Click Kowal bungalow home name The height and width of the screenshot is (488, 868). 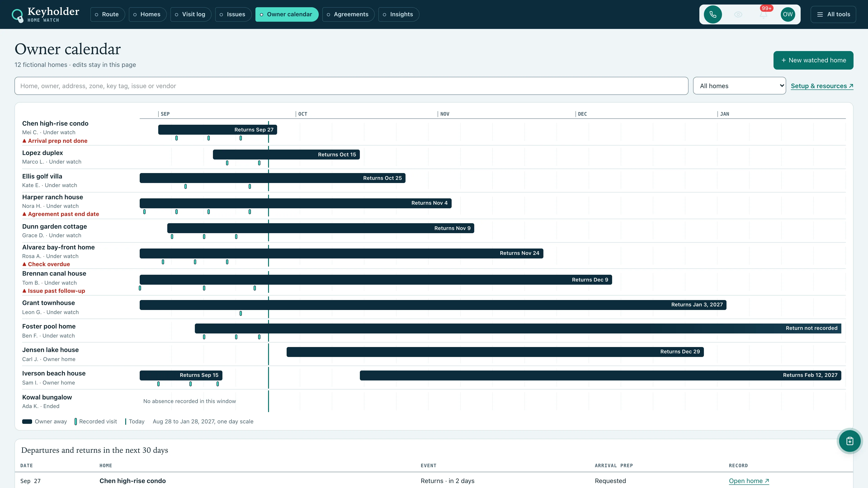(47, 397)
